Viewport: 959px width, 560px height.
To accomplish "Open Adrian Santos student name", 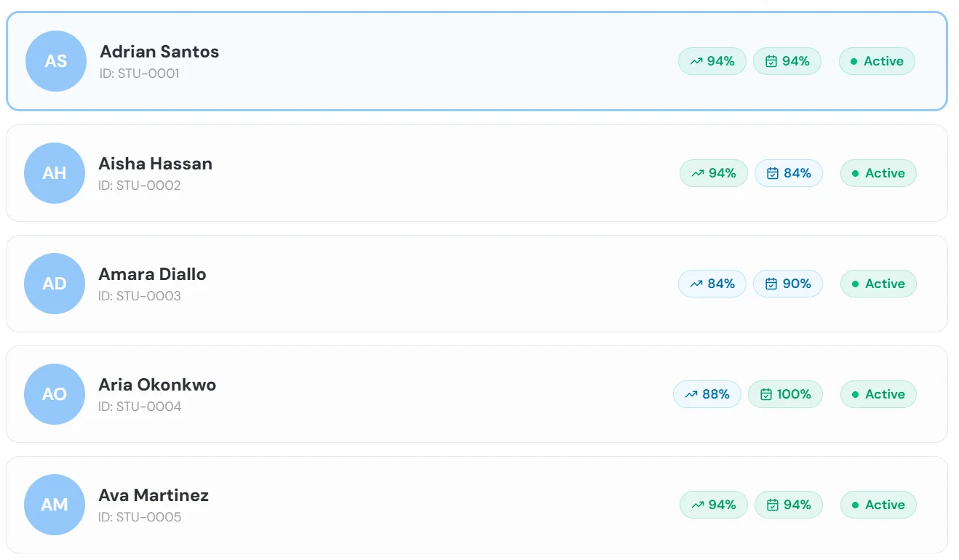I will (x=159, y=52).
